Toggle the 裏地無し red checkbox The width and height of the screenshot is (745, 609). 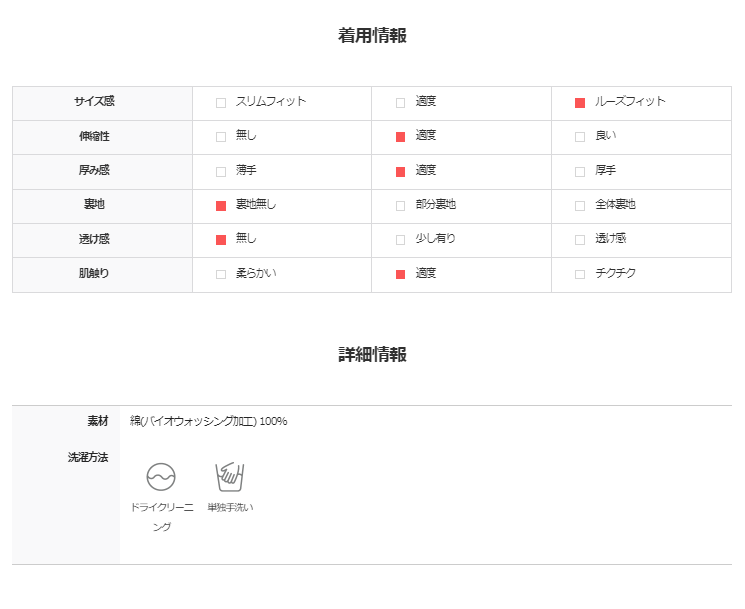(221, 206)
